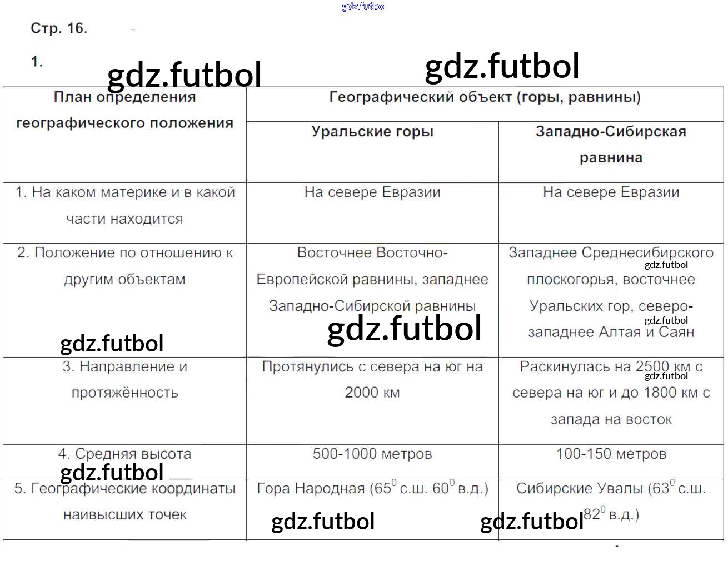Select the "Восточнее Восточно-Европейской равнины" cell

point(372,279)
